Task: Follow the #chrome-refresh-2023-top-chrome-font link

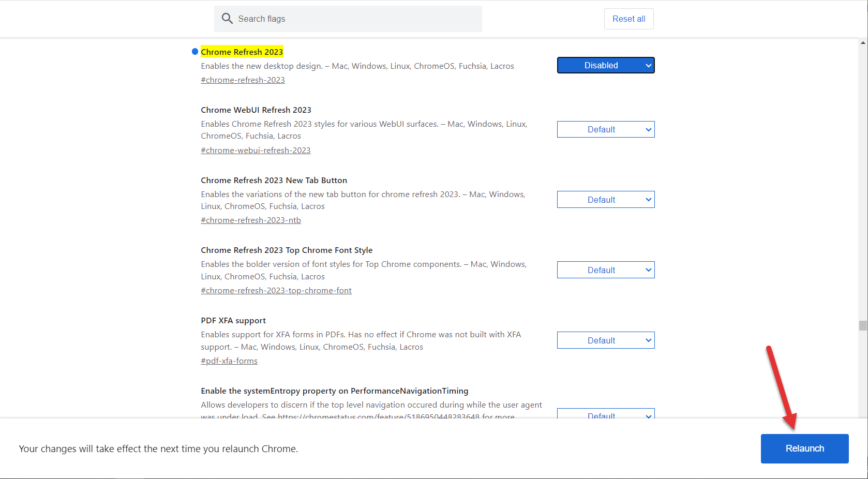Action: coord(276,291)
